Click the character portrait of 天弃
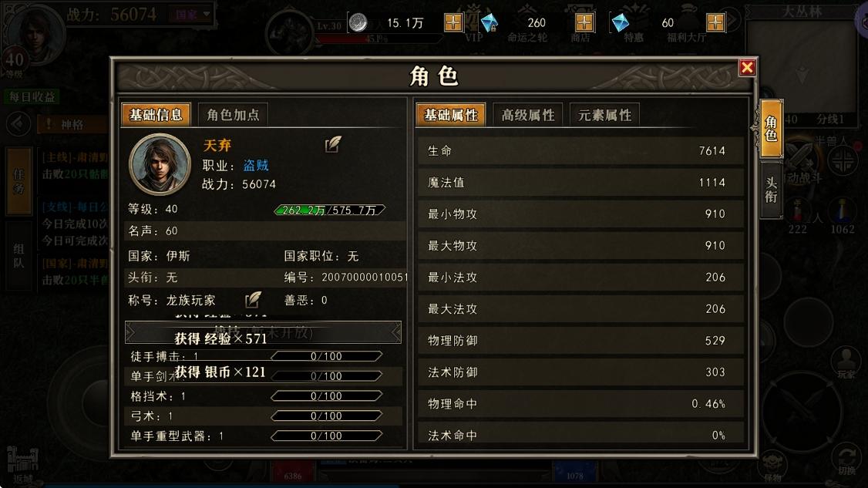Image resolution: width=868 pixels, height=488 pixels. (160, 164)
